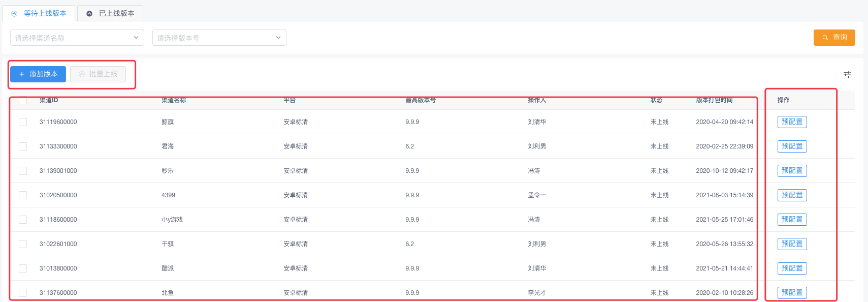
Task: Click the plus icon on 添加版本
Action: (x=22, y=74)
